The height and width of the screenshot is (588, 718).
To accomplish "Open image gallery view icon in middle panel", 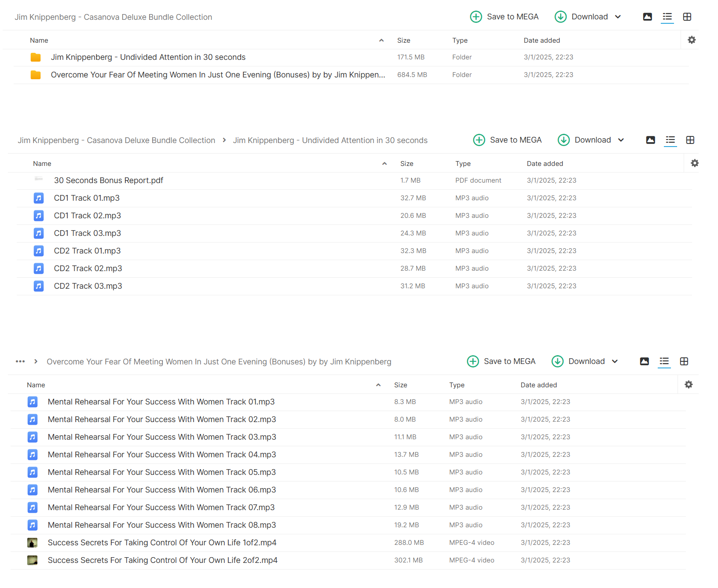I will [651, 140].
